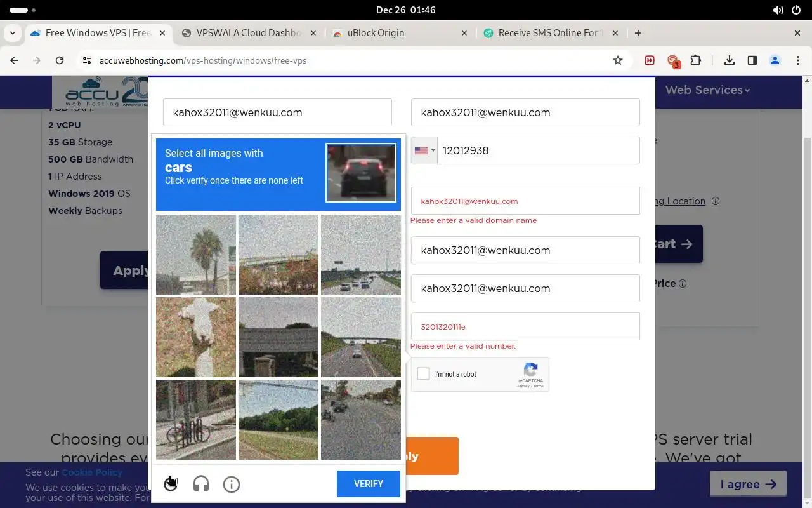Go back with the browser back arrow

click(14, 60)
